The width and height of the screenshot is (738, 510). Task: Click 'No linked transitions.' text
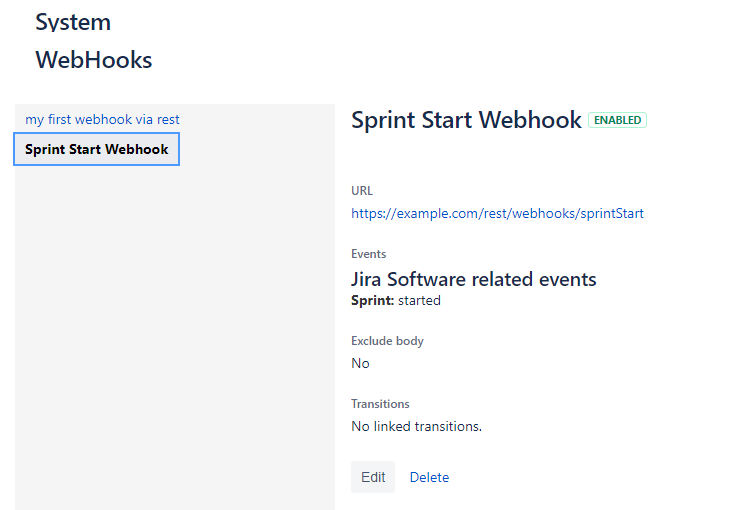tap(417, 426)
